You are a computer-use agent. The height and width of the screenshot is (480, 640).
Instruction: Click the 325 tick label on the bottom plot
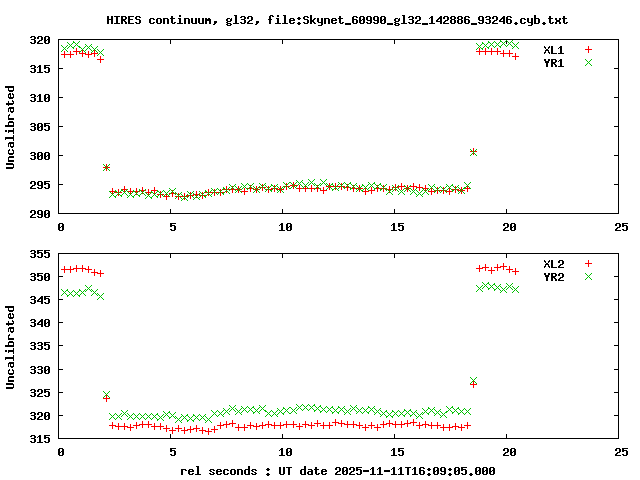tap(40, 393)
